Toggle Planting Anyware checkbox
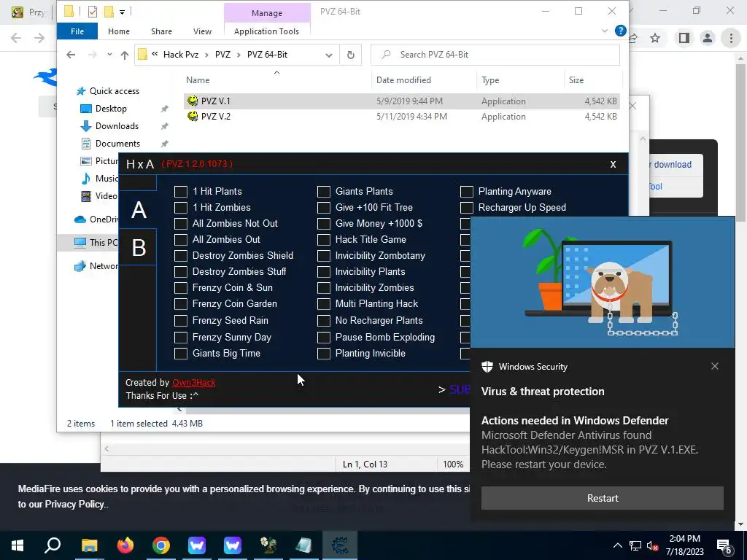Image resolution: width=747 pixels, height=560 pixels. point(466,192)
